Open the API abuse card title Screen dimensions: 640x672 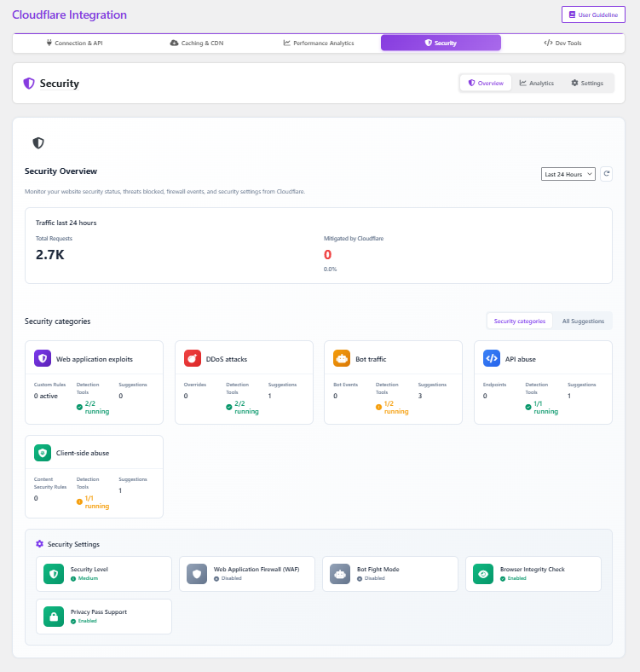(521, 359)
